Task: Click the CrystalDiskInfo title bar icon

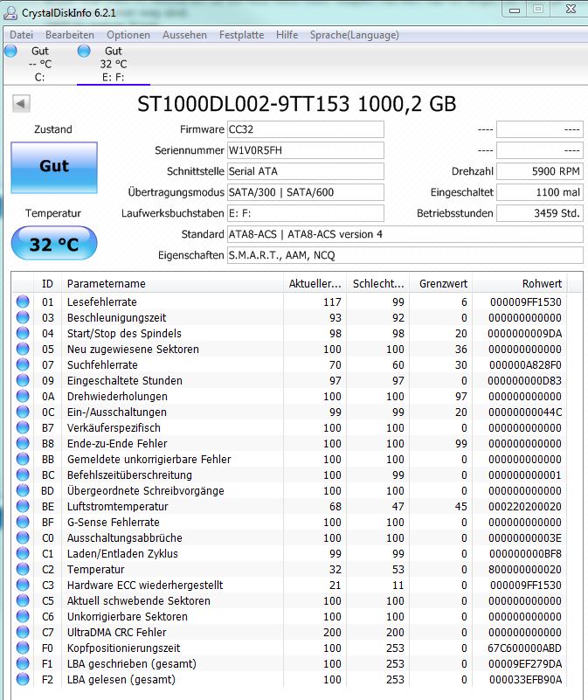Action: (10, 12)
